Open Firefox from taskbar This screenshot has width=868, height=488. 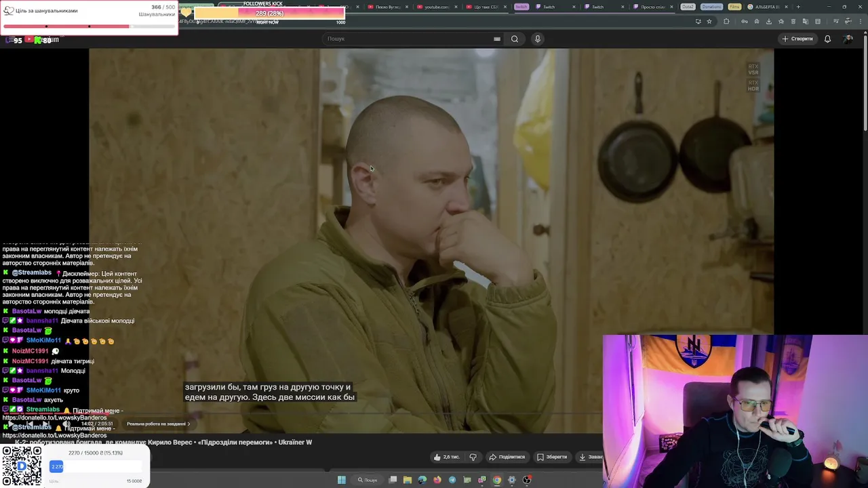pyautogui.click(x=437, y=480)
